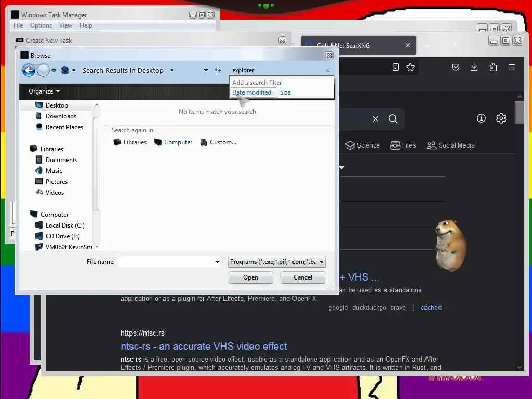Open Videos library
Screen dimensions: 532x399
point(55,192)
